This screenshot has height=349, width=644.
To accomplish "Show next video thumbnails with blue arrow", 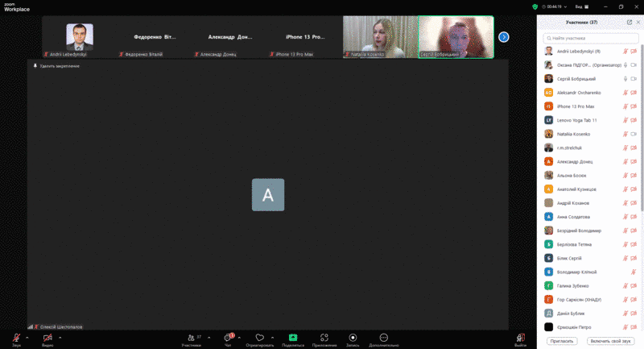I will 503,36.
